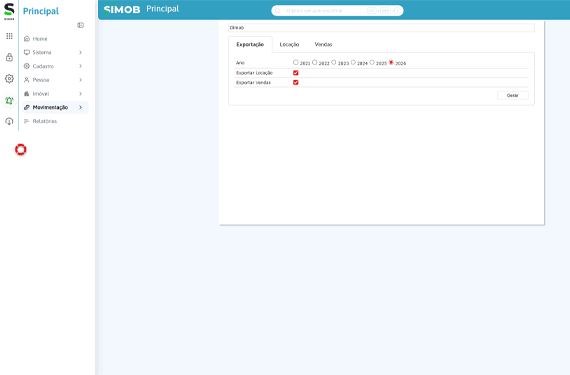Image resolution: width=570 pixels, height=375 pixels.
Task: Click the search magnifier icon
Action: (x=278, y=11)
